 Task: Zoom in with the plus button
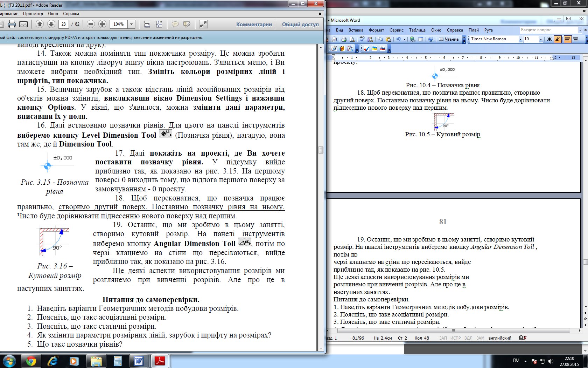click(x=102, y=24)
